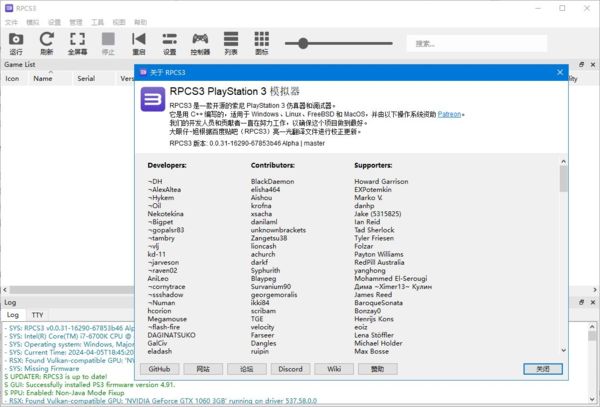Click the 全屏幕 (Fullscreen) toolbar icon
This screenshot has width=600, height=407.
[x=77, y=43]
